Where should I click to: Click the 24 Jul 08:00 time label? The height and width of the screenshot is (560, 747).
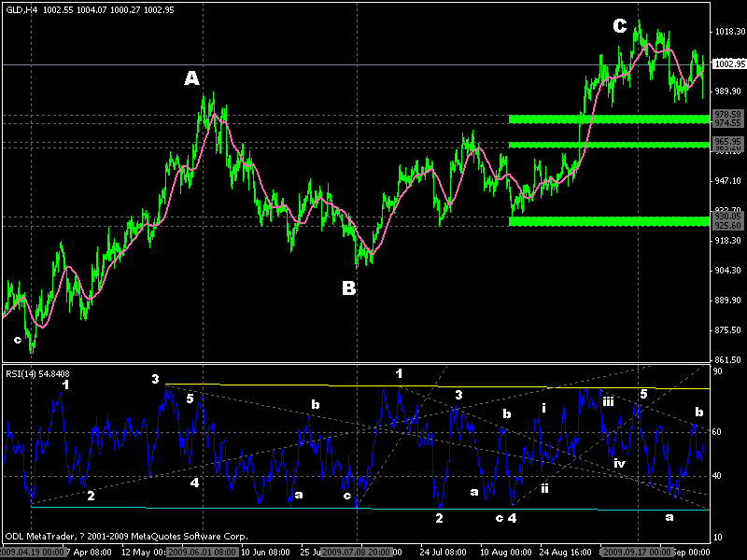443,553
